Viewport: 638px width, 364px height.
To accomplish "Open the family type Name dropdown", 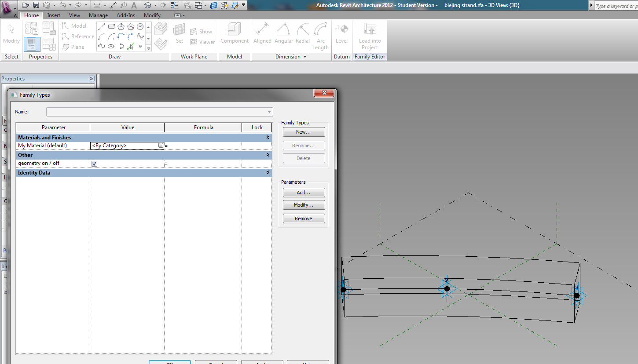I will point(268,112).
